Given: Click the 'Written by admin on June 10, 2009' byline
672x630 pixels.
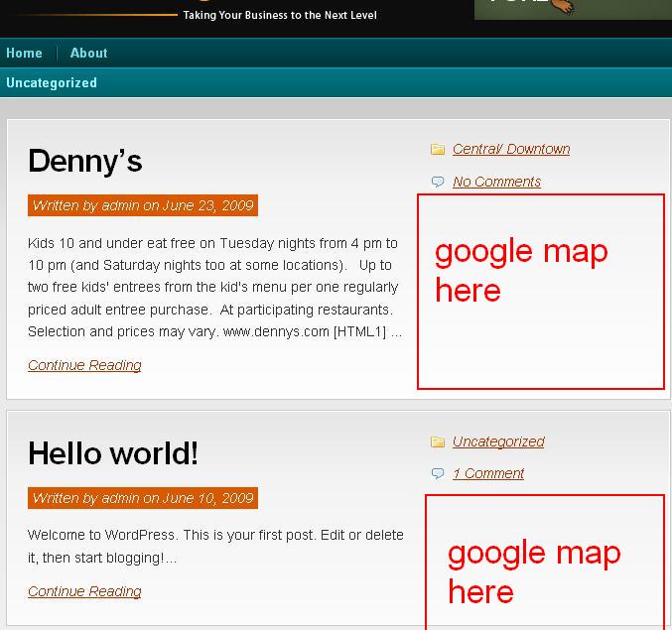Looking at the screenshot, I should (x=143, y=498).
